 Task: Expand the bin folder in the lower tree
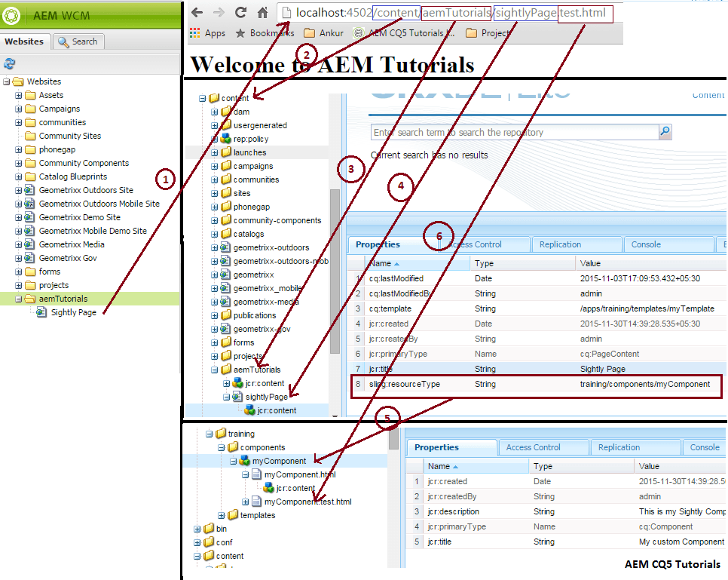196,528
